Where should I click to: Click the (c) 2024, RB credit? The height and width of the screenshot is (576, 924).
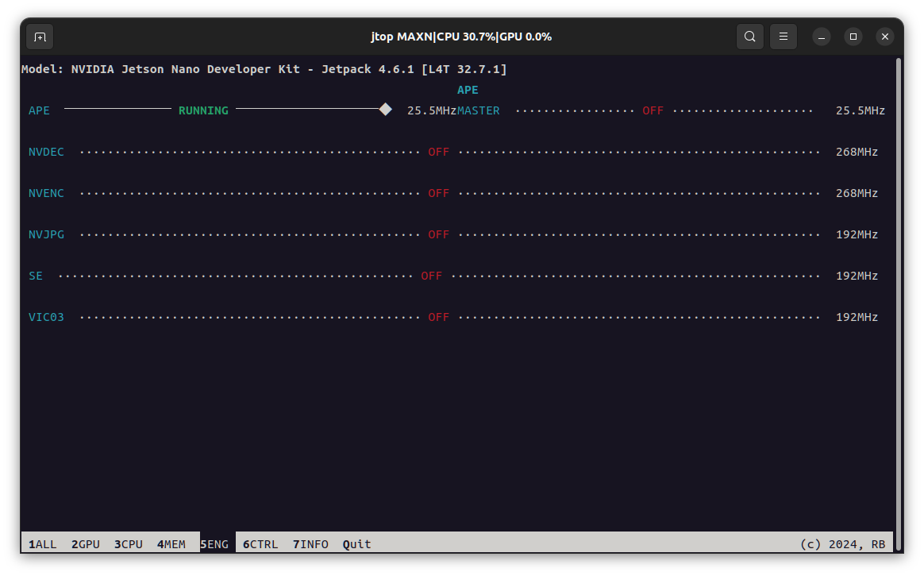(x=843, y=544)
